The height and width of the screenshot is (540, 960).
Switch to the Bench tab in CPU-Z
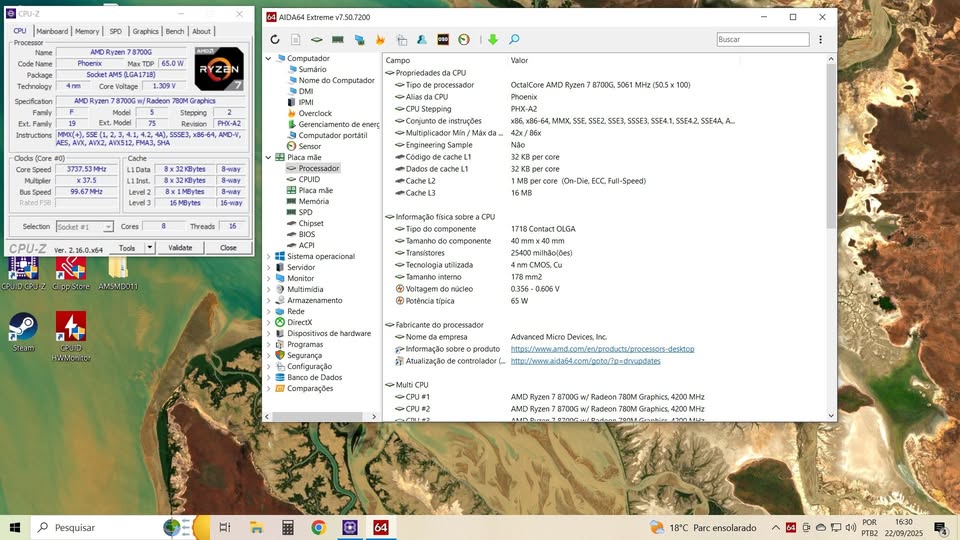click(174, 31)
